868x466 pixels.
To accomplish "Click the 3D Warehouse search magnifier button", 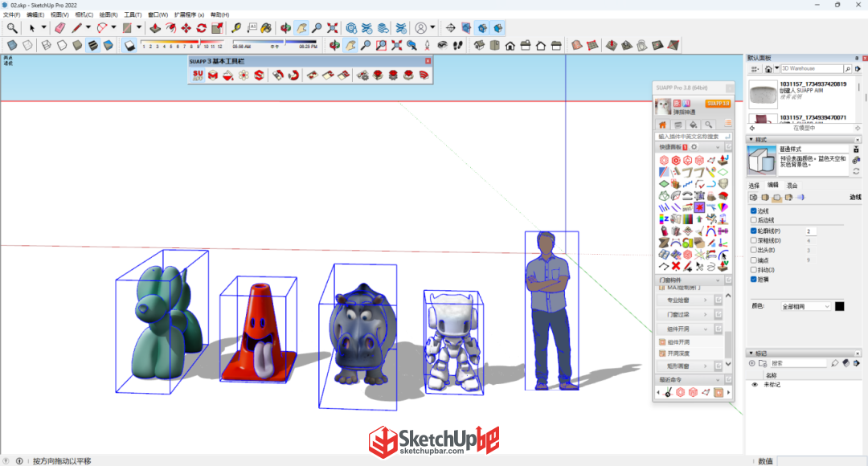I will pos(847,68).
